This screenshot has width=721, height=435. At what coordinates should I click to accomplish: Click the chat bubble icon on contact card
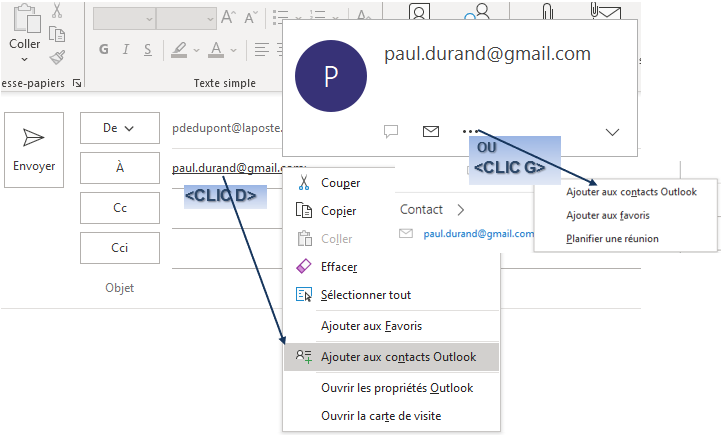[x=391, y=132]
